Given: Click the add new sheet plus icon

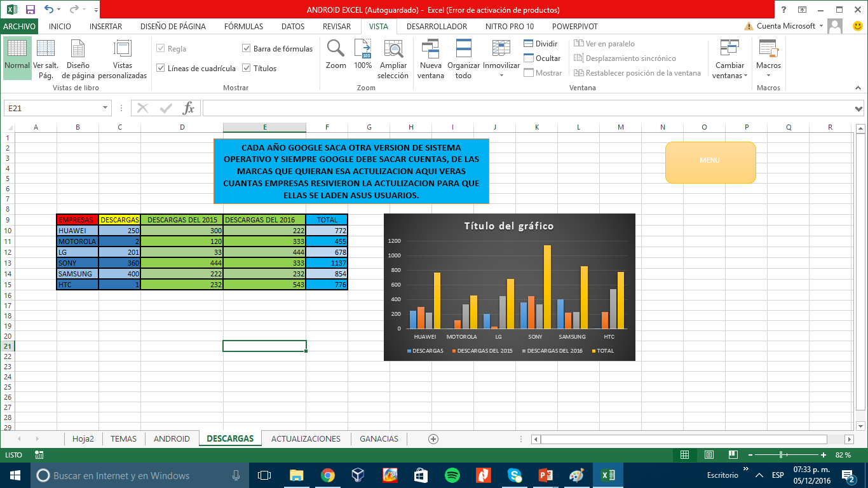Looking at the screenshot, I should pyautogui.click(x=433, y=439).
